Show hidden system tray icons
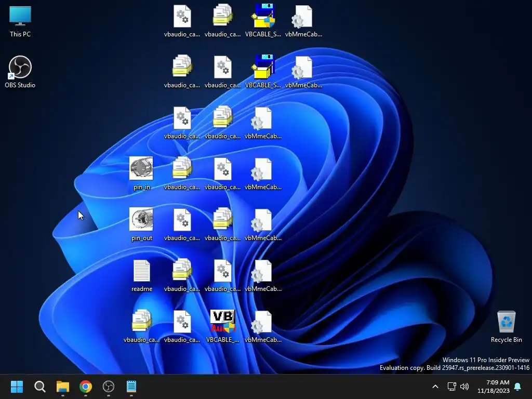The width and height of the screenshot is (532, 399). point(435,387)
